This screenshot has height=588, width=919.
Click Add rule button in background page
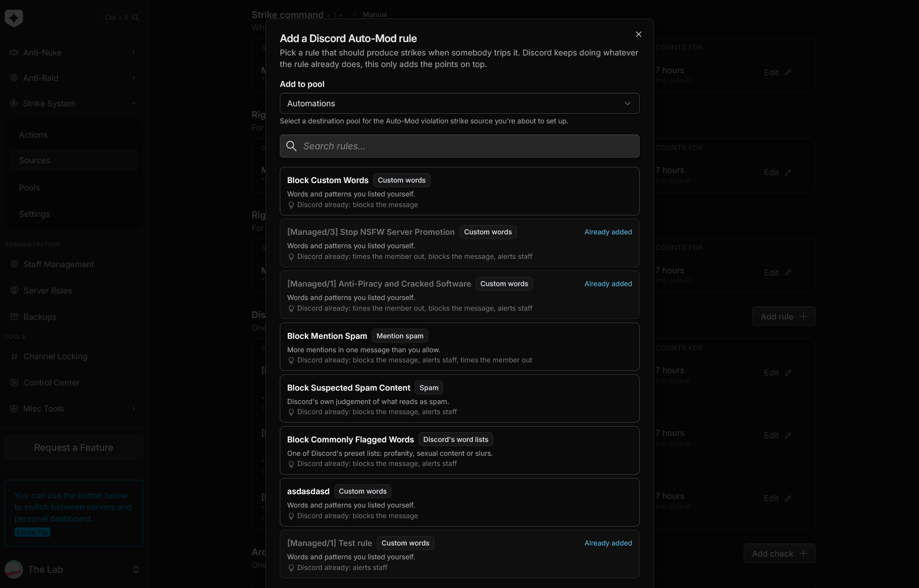point(783,317)
